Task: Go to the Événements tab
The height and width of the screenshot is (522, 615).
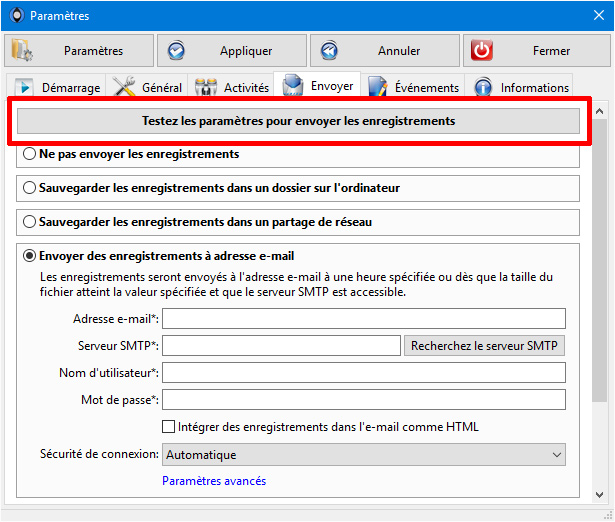Action: click(413, 85)
